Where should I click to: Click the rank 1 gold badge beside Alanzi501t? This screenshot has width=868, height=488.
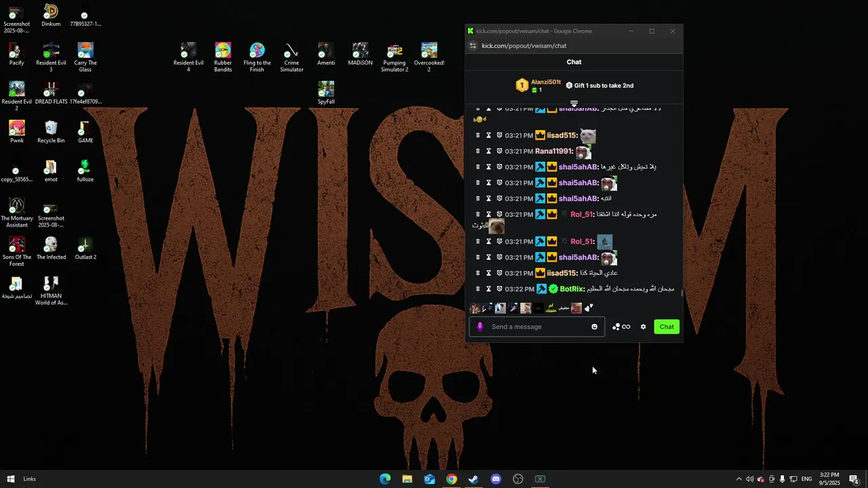(x=521, y=85)
